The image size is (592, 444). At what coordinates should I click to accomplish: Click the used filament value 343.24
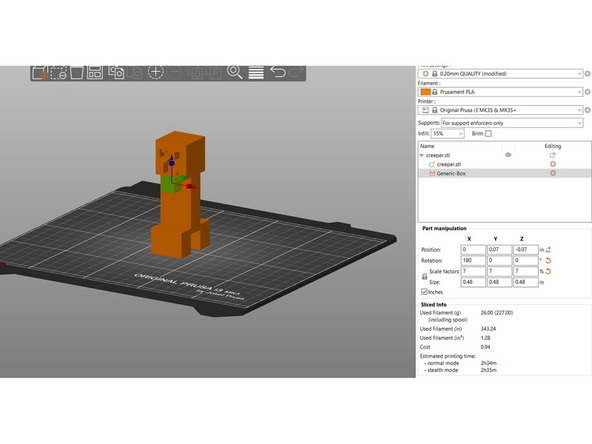click(x=488, y=329)
